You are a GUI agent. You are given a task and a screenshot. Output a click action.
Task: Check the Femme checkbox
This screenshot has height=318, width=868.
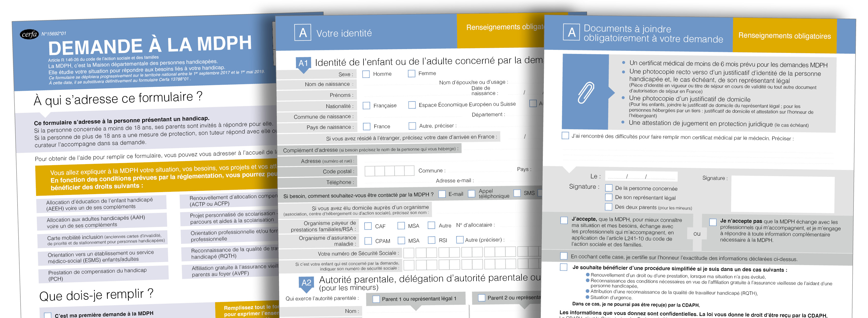[x=412, y=73]
